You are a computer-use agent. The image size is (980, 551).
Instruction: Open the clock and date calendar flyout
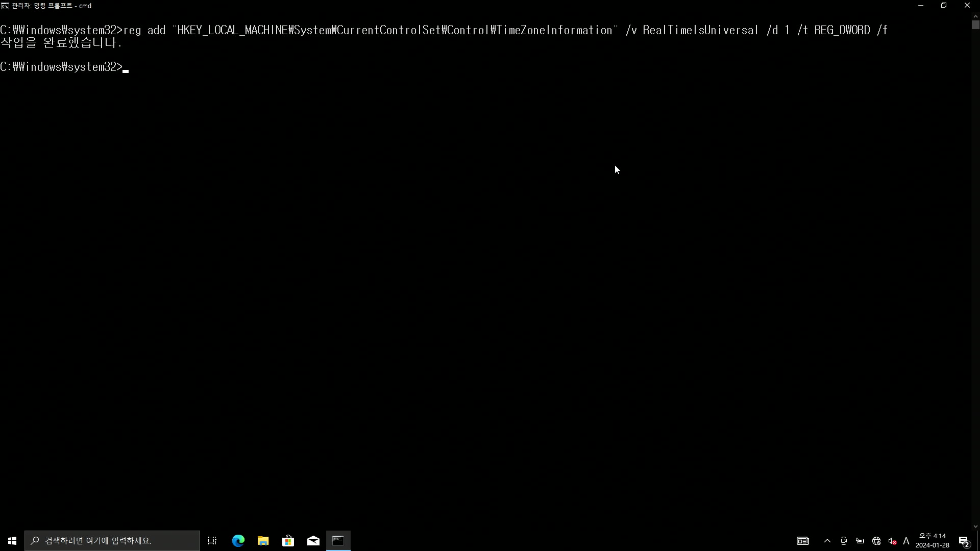(x=932, y=541)
